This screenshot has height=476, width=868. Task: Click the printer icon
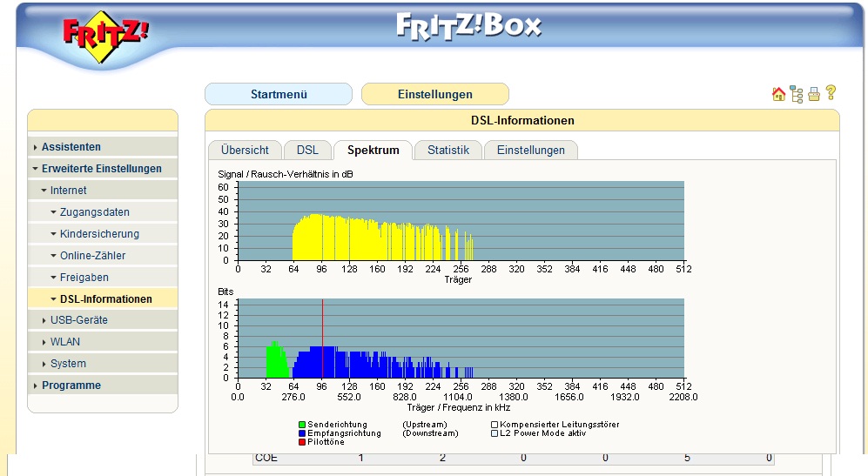click(814, 94)
